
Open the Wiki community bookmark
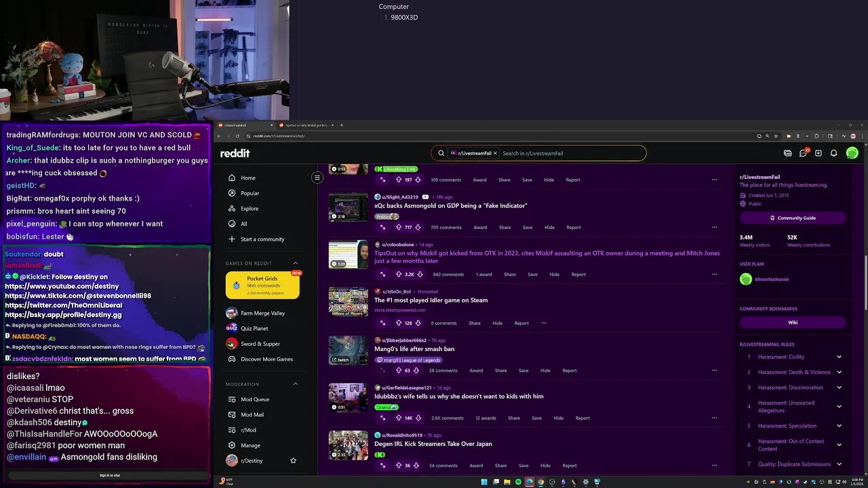793,323
